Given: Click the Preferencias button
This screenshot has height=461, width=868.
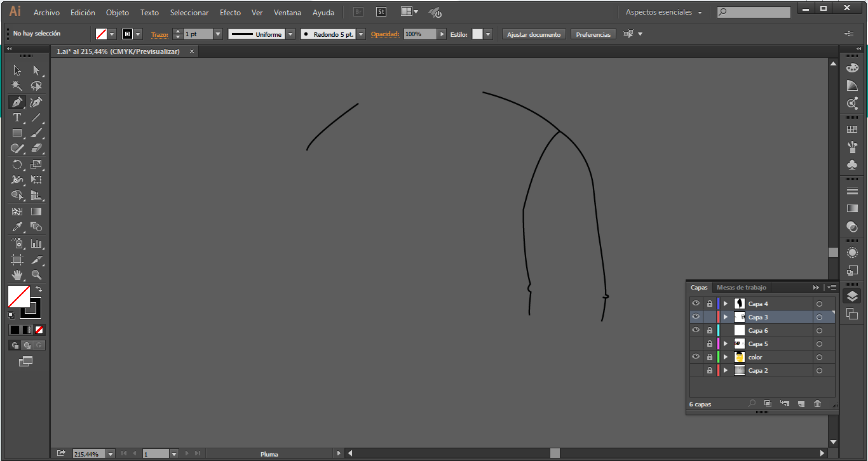Looking at the screenshot, I should click(x=593, y=34).
